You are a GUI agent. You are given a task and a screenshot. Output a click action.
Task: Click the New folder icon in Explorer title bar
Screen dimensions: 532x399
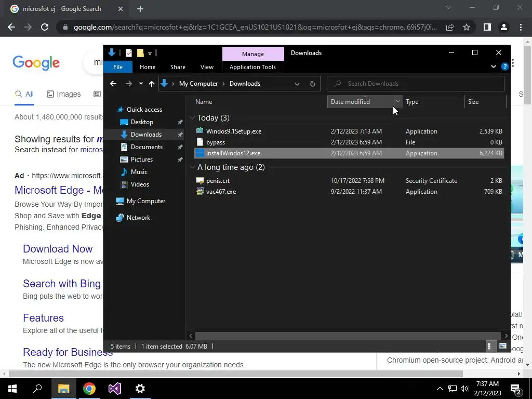140,53
